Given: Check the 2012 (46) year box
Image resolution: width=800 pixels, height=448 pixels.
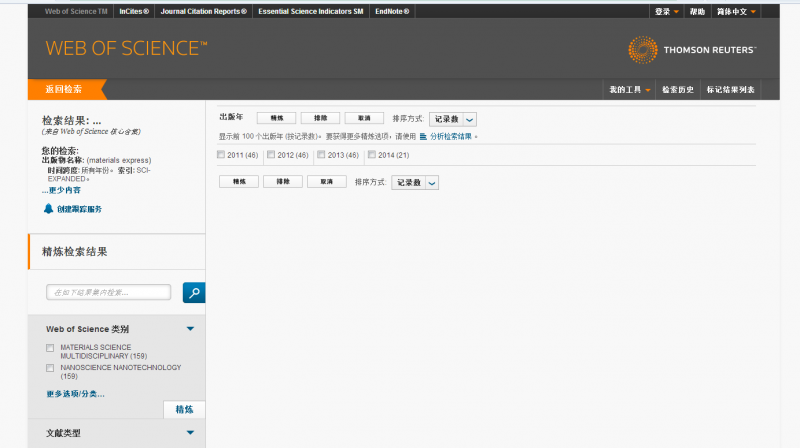Looking at the screenshot, I should coord(271,155).
